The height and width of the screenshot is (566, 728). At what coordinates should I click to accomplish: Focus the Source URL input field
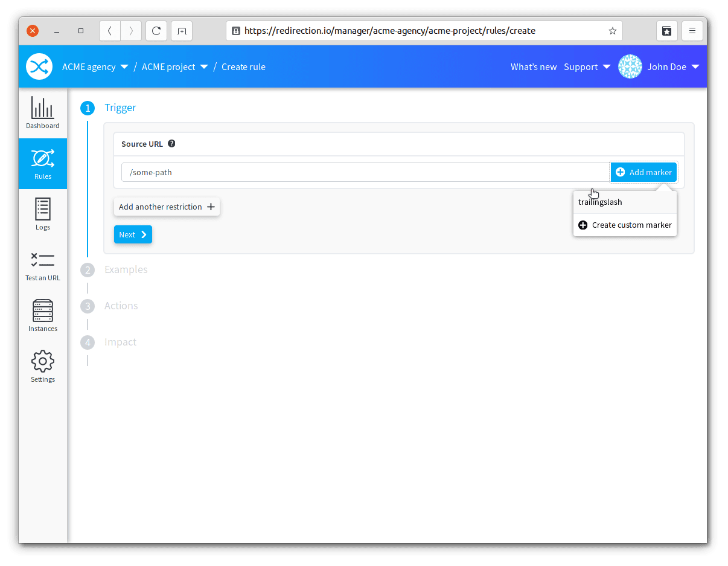click(362, 172)
